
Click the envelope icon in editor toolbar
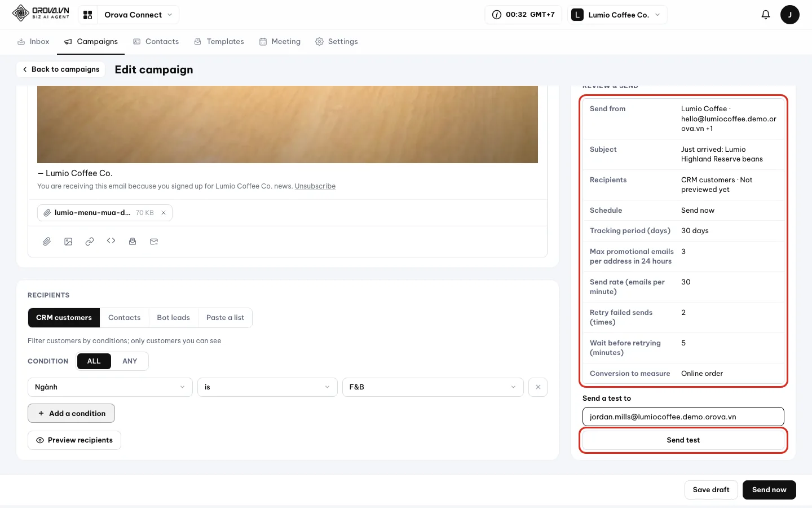[154, 242]
